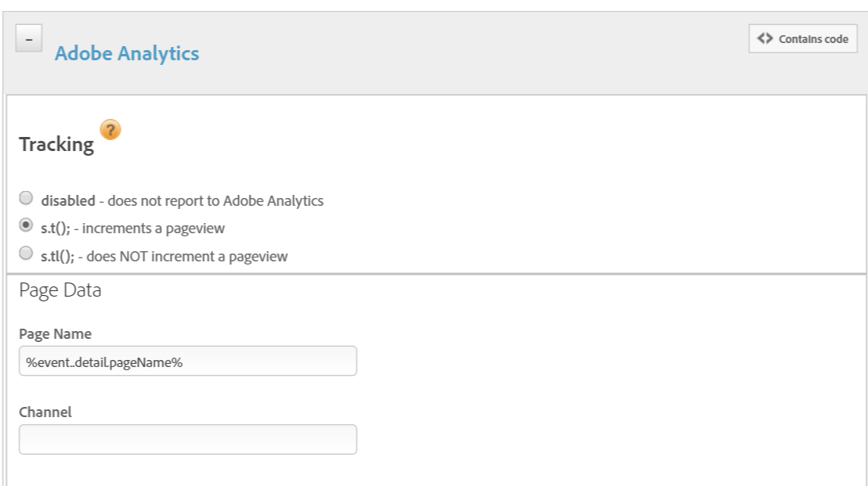Click the %event..detail.pageName% text value

(x=104, y=362)
